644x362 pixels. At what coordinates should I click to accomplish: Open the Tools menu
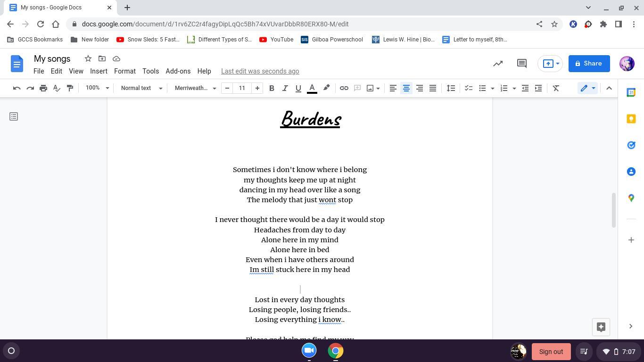tap(150, 71)
